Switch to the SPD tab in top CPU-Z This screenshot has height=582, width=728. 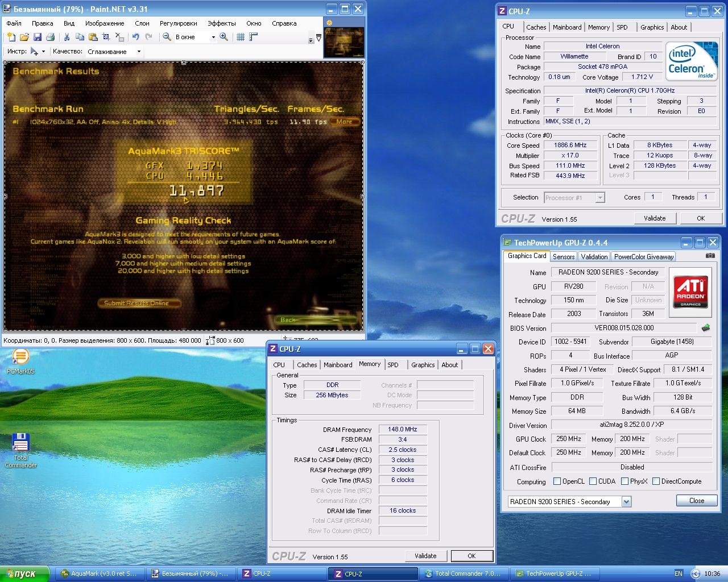(x=622, y=27)
